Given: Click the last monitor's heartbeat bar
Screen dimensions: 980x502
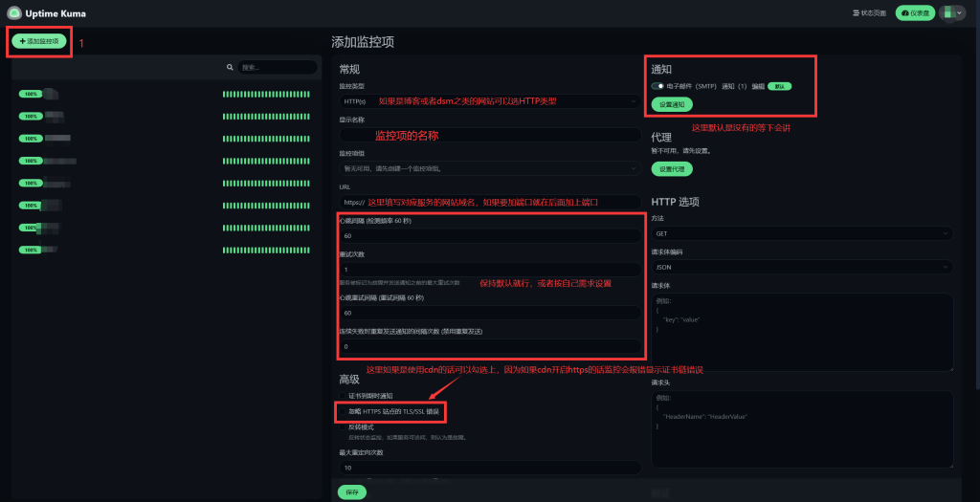Looking at the screenshot, I should pos(266,251).
